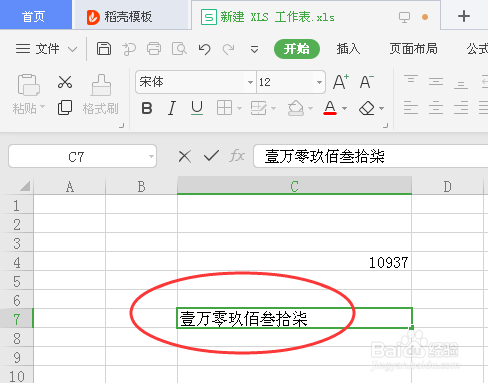
Task: Click the monitor icon in document tab
Action: point(404,17)
